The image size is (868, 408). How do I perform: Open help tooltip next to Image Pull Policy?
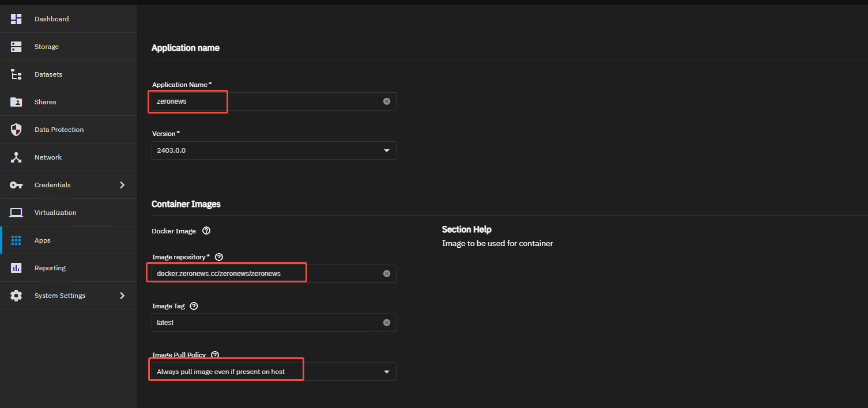[x=215, y=355]
